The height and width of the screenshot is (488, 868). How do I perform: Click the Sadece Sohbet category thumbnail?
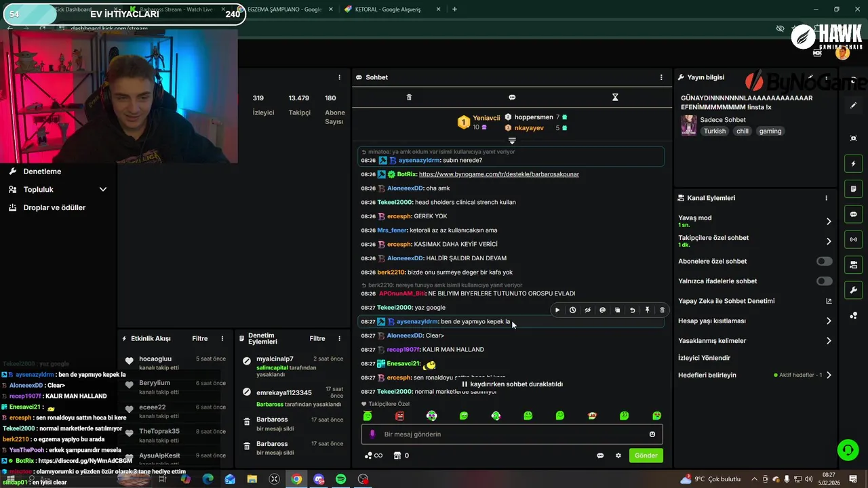(689, 125)
